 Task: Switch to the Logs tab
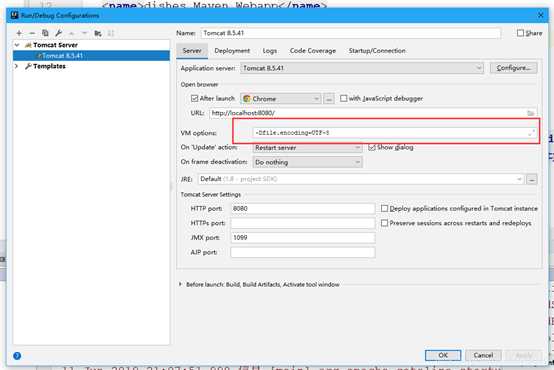[x=270, y=51]
